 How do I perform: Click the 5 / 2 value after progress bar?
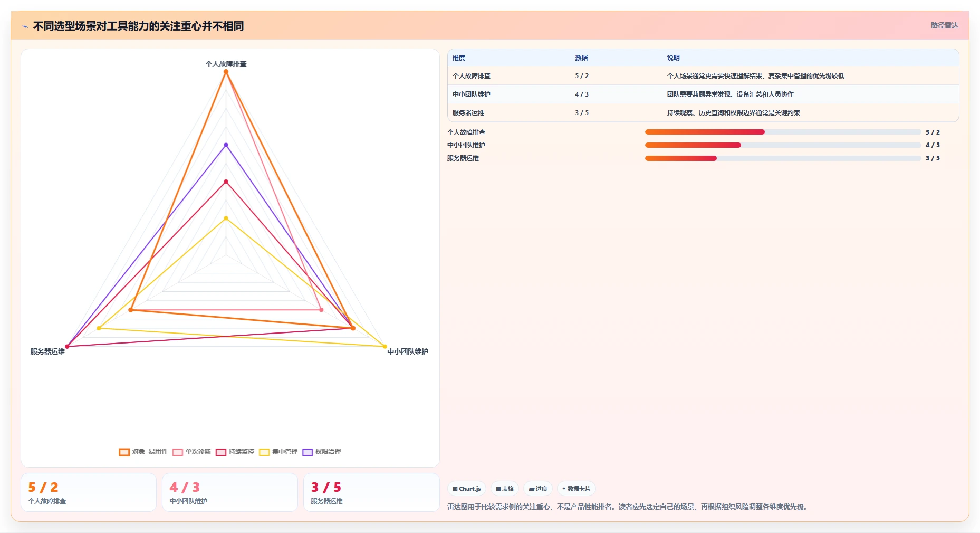point(933,132)
